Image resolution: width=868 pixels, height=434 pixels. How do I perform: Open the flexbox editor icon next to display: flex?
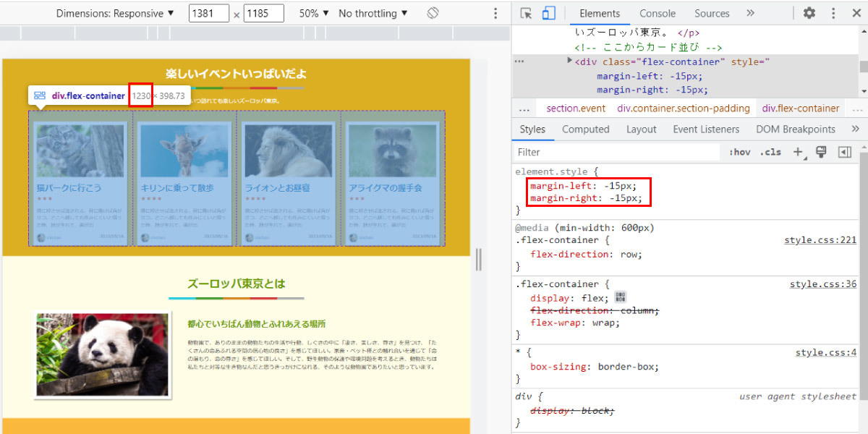coord(620,297)
